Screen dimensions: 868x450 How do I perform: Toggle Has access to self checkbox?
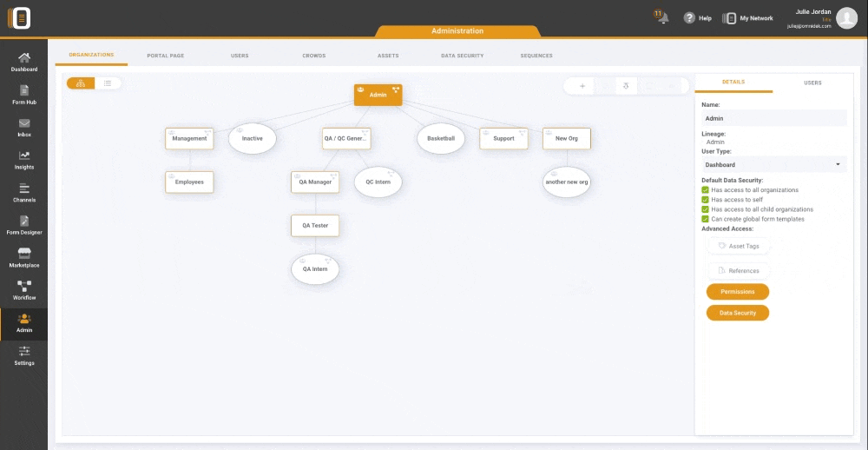[x=706, y=200]
